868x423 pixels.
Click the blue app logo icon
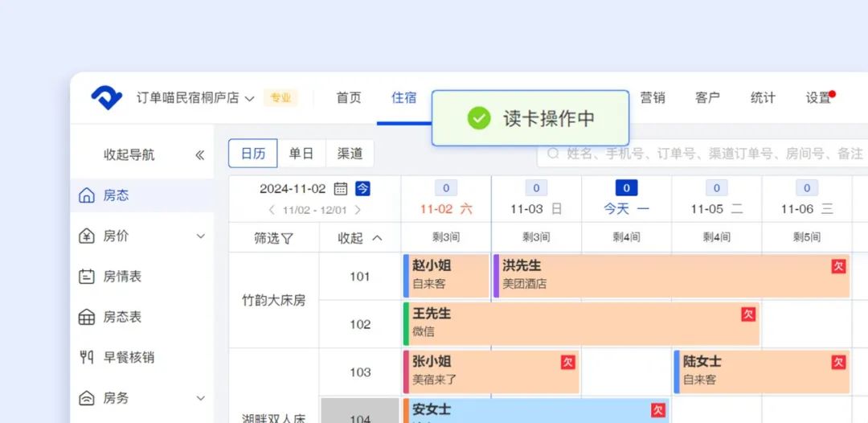coord(106,98)
